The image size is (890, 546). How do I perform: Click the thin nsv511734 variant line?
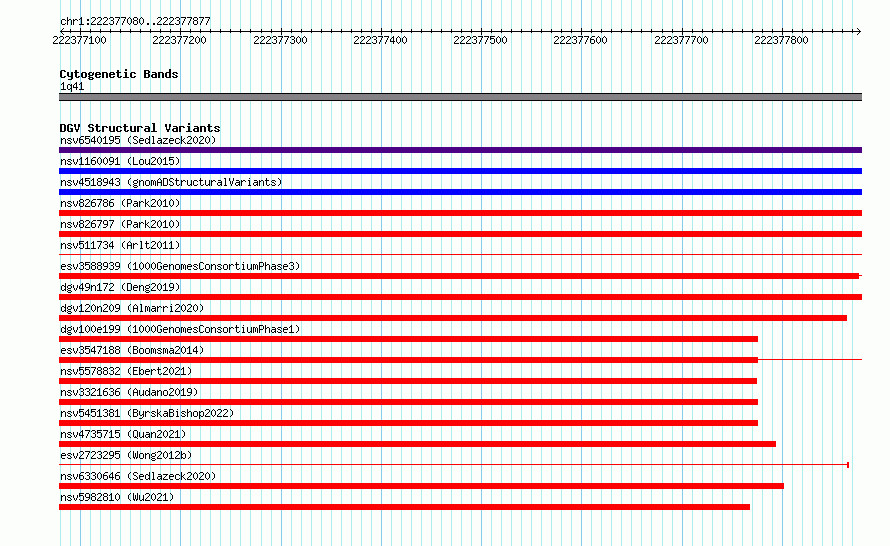tap(460, 254)
